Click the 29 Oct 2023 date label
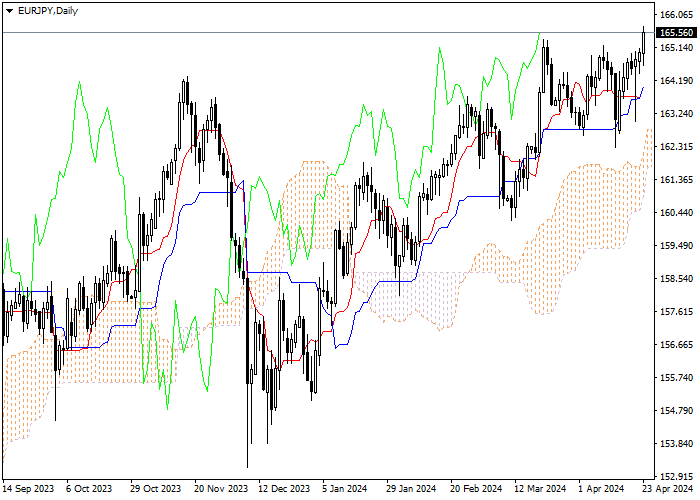 click(156, 489)
